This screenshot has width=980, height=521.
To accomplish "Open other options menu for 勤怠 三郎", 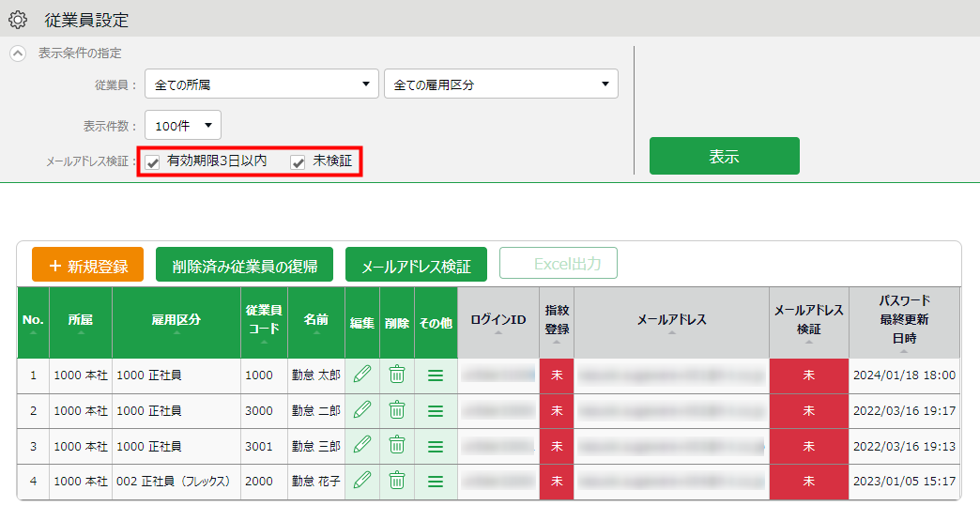I will (x=436, y=446).
